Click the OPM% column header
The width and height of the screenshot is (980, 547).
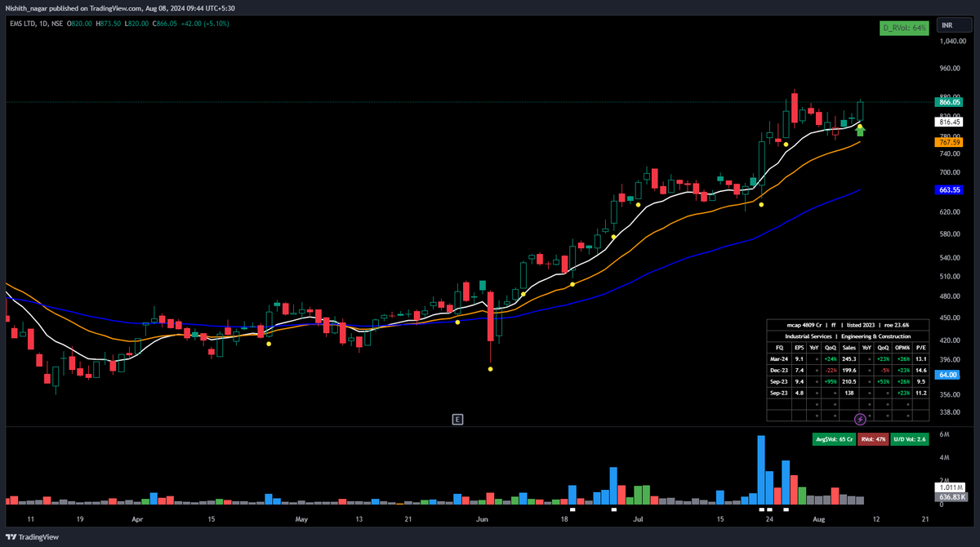pos(902,347)
